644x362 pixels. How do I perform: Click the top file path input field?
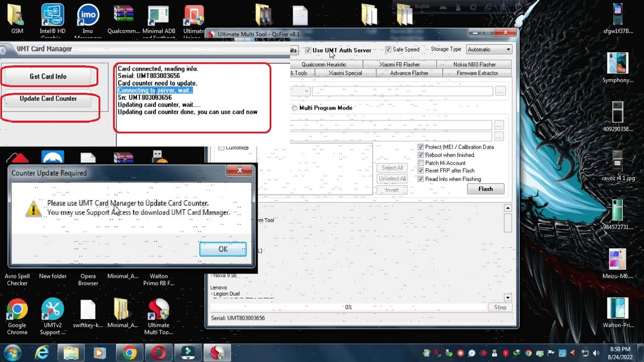[x=402, y=91]
